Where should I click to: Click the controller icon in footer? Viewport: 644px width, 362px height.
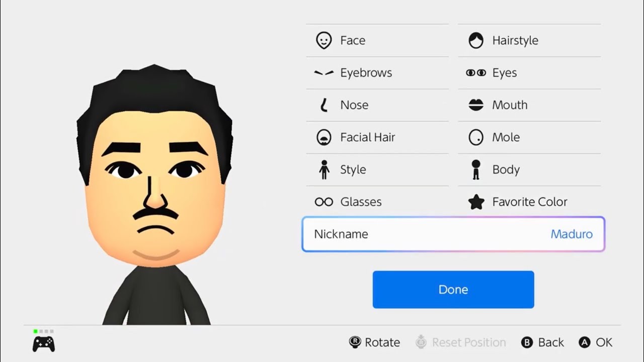coord(44,344)
